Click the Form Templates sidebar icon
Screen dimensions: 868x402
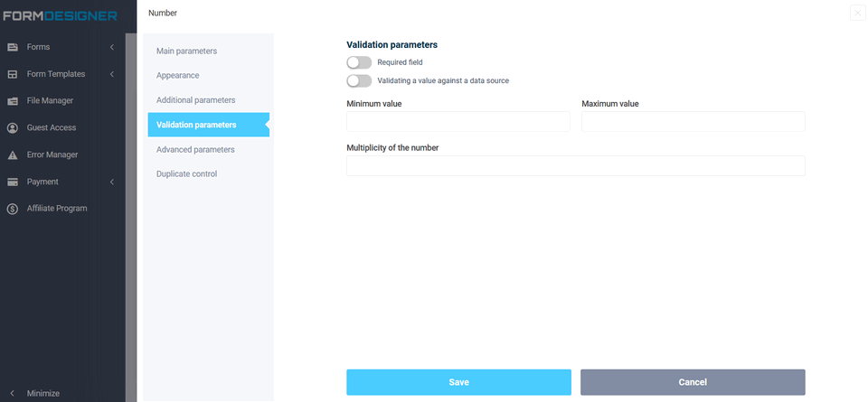13,73
